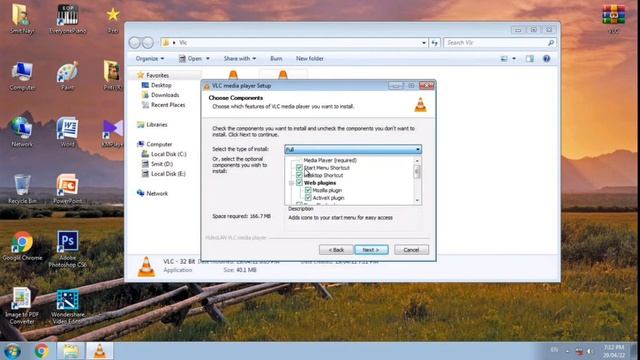Open the dropdown arrow next to Open
Viewport: 640px width, 360px height.
click(x=208, y=59)
